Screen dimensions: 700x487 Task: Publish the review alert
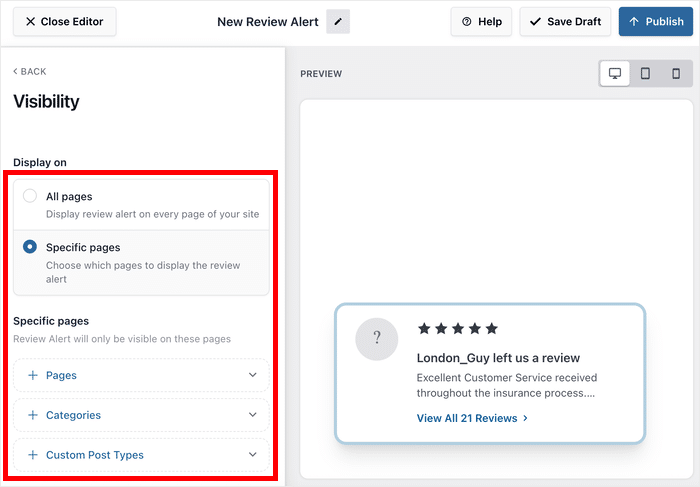click(656, 21)
